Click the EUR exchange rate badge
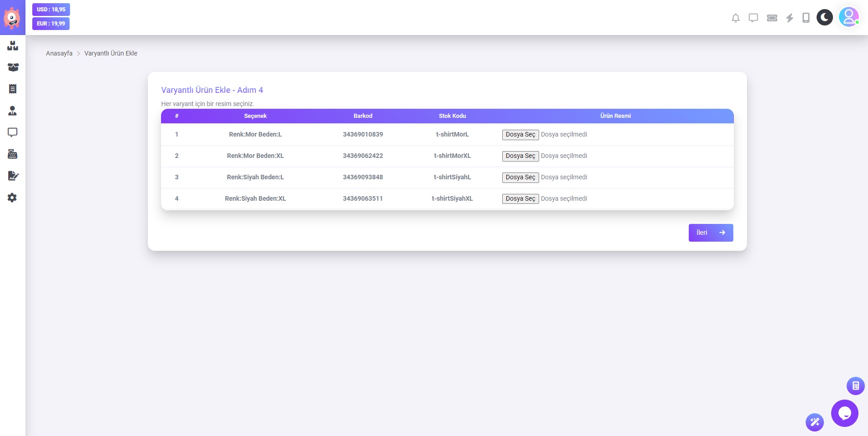Screen dimensions: 868x436 pos(51,24)
